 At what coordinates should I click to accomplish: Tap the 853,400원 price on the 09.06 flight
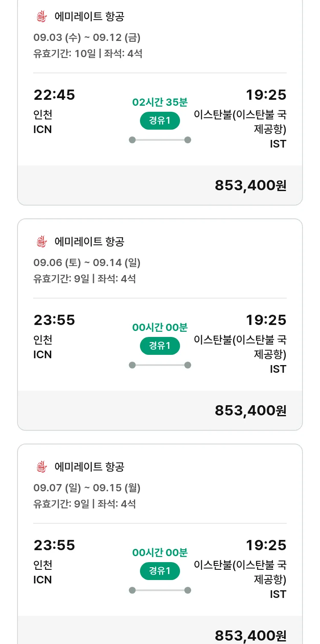250,410
